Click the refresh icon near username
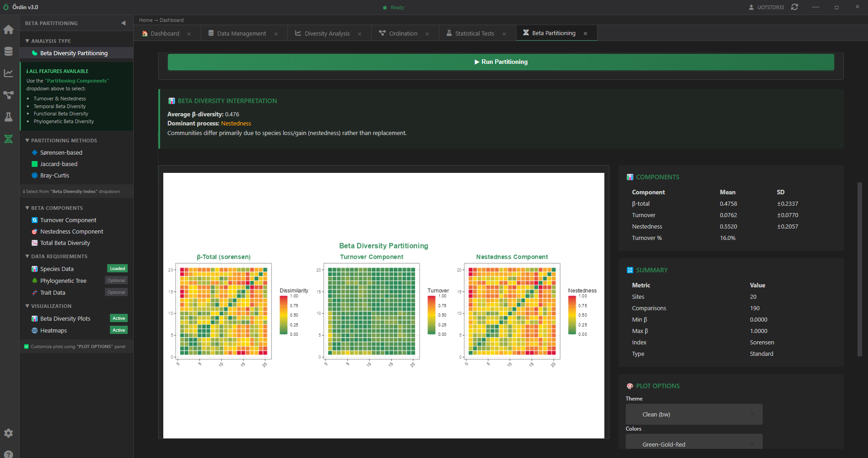Image resolution: width=868 pixels, height=458 pixels. [x=795, y=7]
